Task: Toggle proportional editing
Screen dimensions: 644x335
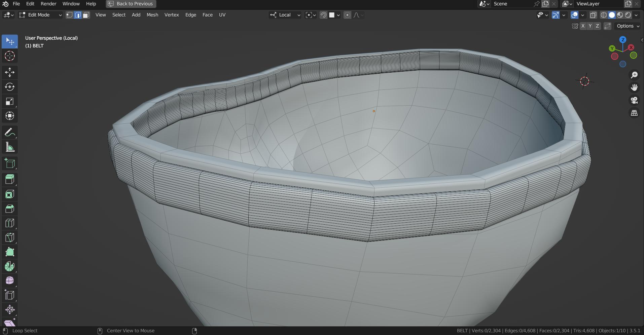Action: 348,15
